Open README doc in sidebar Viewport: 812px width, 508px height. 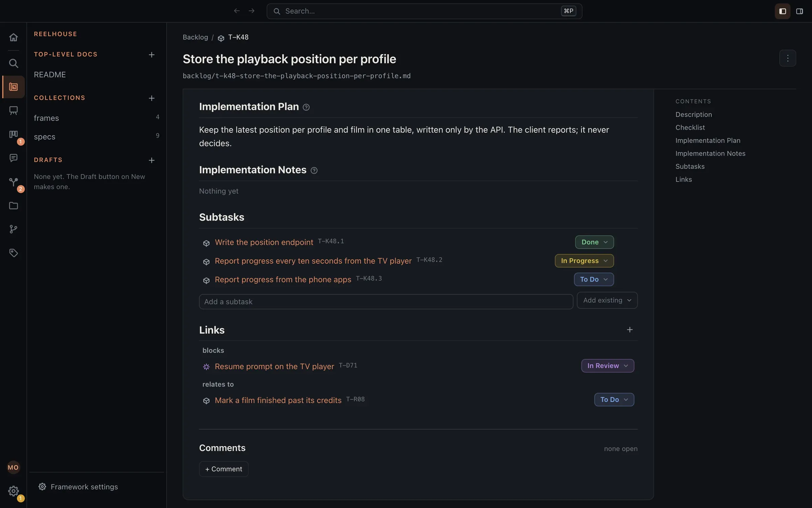50,75
